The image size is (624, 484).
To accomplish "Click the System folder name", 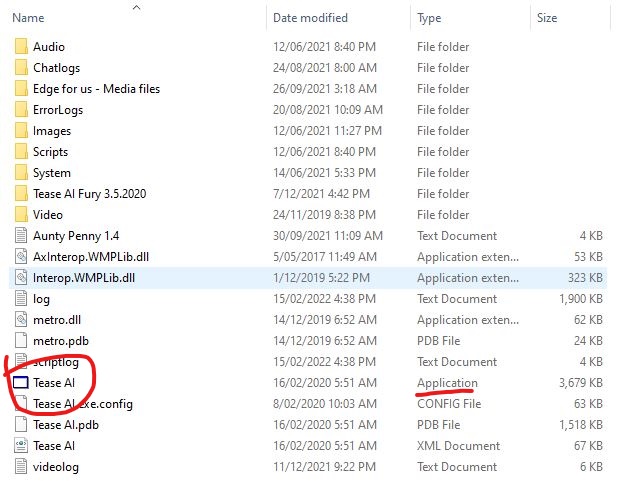I will [x=52, y=173].
